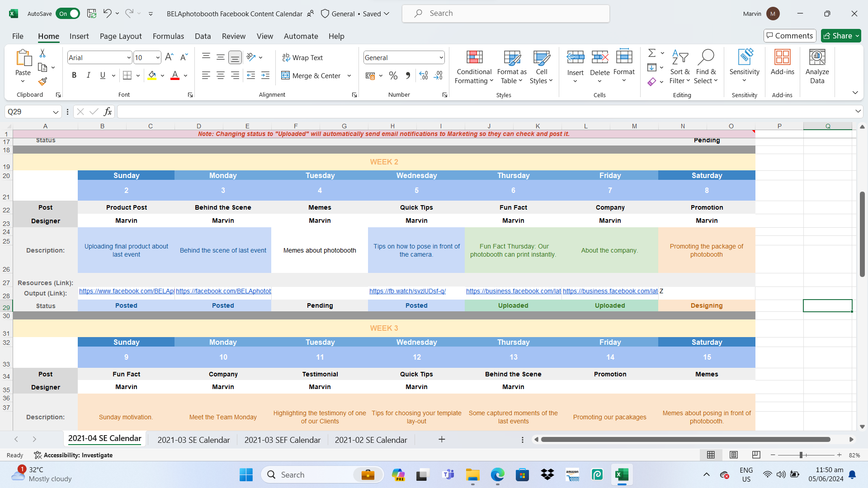868x488 pixels.
Task: Switch to Page Layout view icon
Action: (734, 455)
